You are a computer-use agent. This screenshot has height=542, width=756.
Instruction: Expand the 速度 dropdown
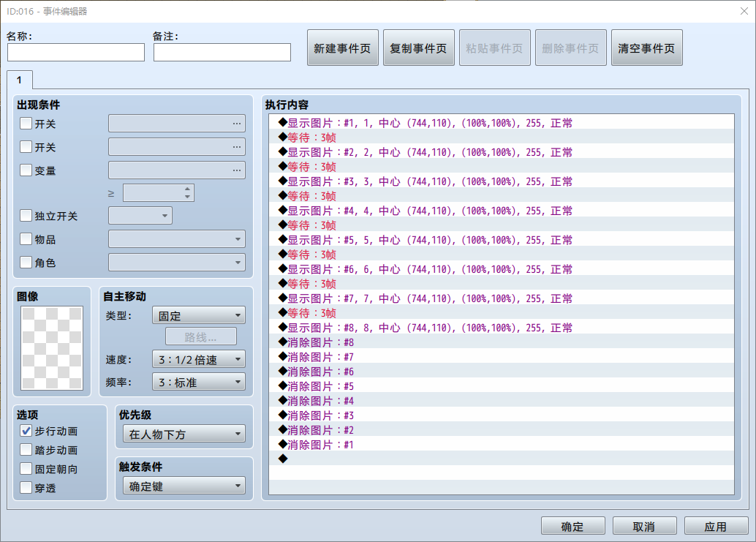click(199, 359)
